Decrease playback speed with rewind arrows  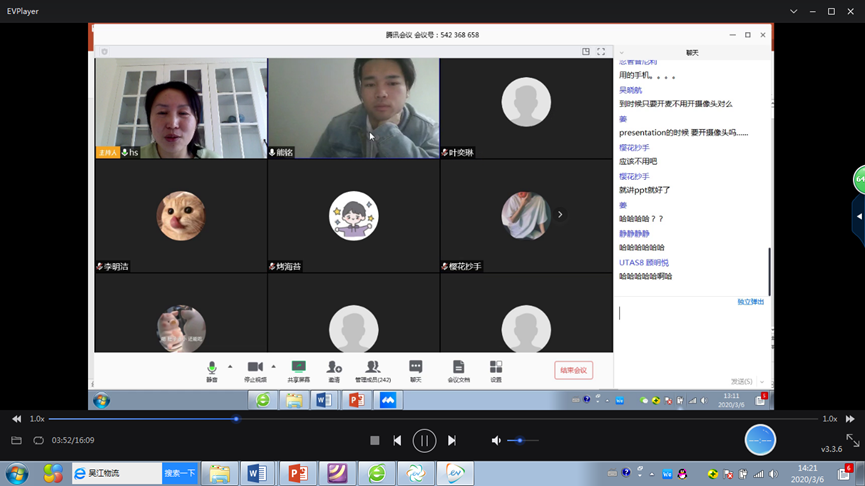[x=16, y=419]
